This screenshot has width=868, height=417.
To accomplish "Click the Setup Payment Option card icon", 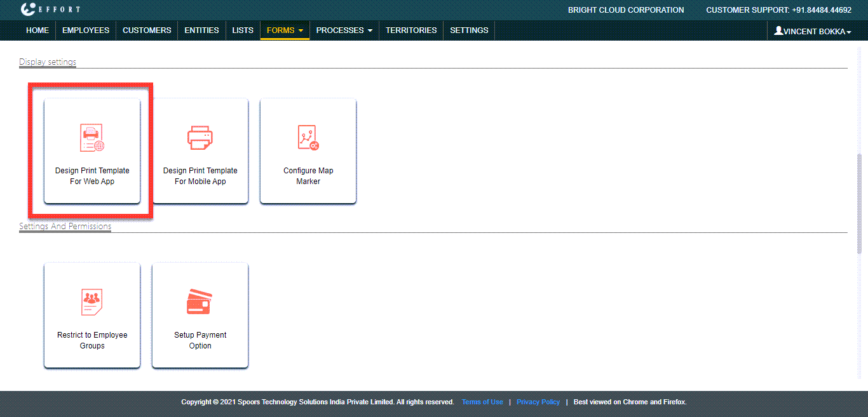I will (x=200, y=302).
